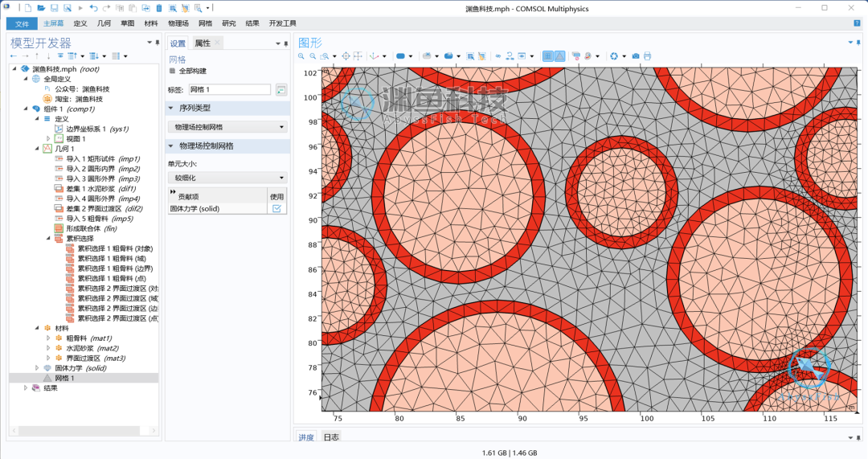Toggle the grid display button in graphics toolbar
Screen dimensions: 868x459
point(547,56)
